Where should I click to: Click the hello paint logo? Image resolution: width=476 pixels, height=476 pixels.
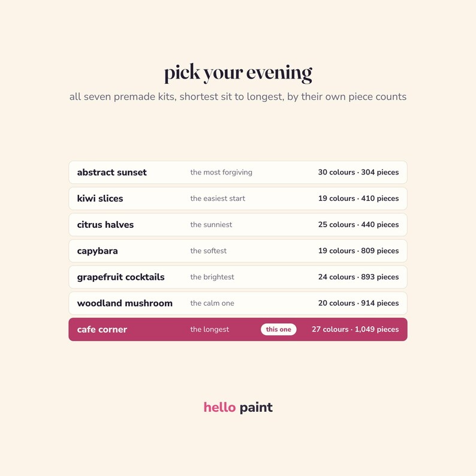238,408
